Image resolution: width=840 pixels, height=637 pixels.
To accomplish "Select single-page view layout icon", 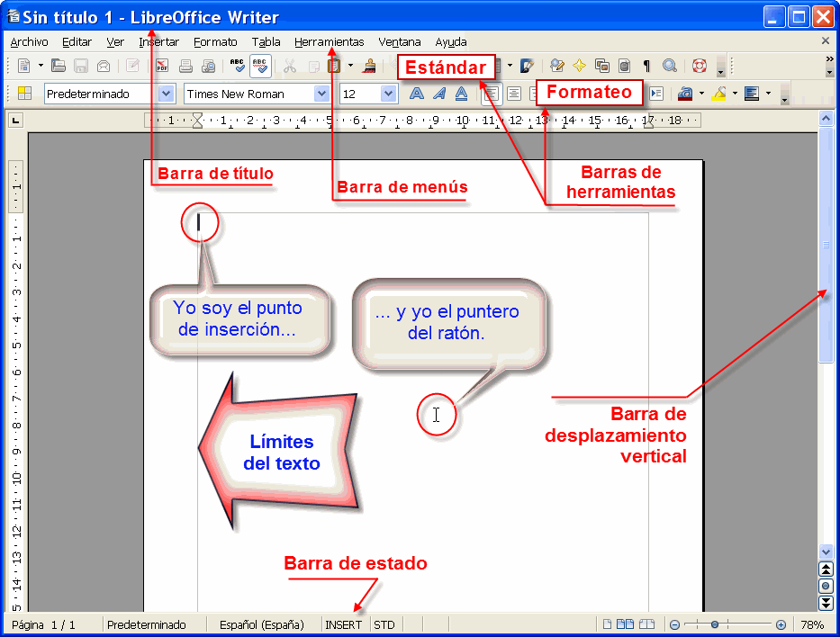I will tap(607, 624).
